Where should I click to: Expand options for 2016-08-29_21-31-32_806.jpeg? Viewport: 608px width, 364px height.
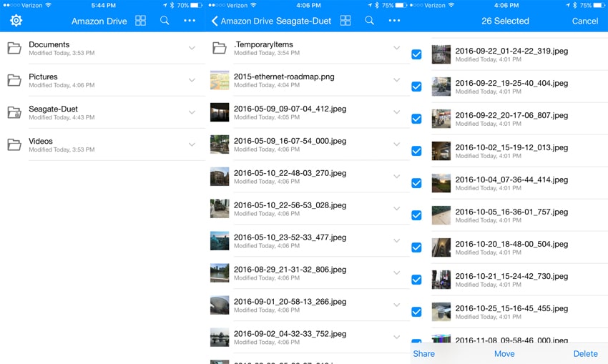coord(397,273)
